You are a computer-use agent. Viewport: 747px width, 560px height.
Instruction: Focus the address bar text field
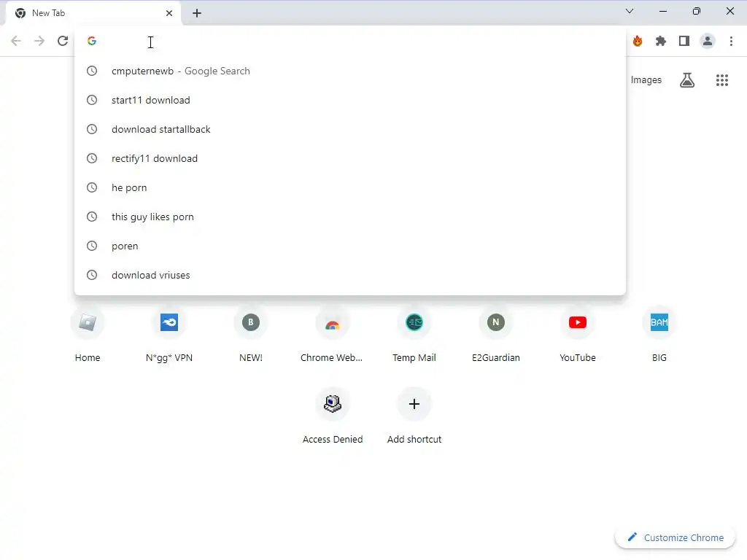point(350,41)
